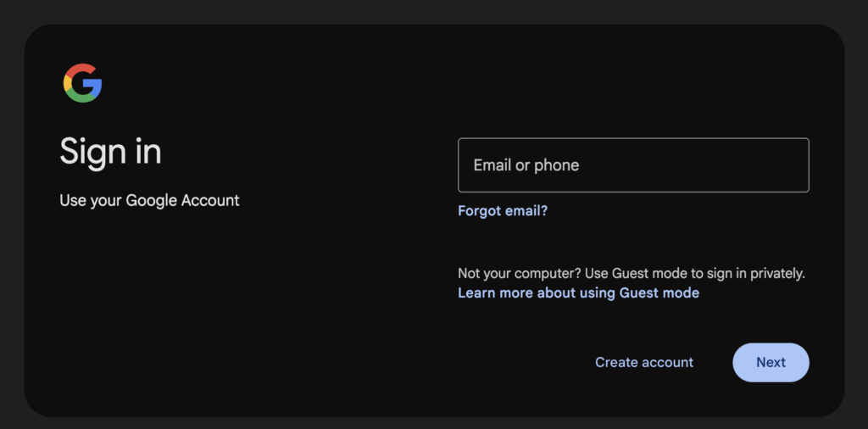The height and width of the screenshot is (429, 868).
Task: Select the multicolored Google icon
Action: [82, 83]
